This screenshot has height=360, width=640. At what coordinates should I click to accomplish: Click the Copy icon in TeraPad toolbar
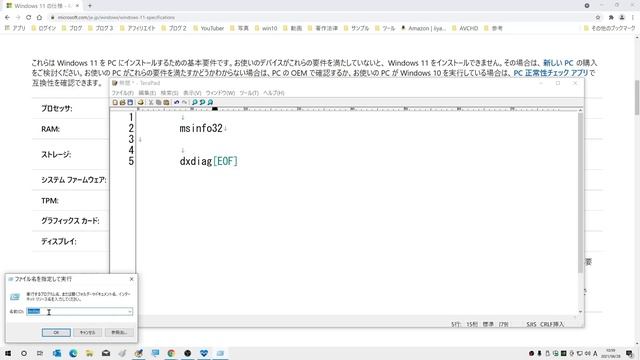(x=158, y=102)
